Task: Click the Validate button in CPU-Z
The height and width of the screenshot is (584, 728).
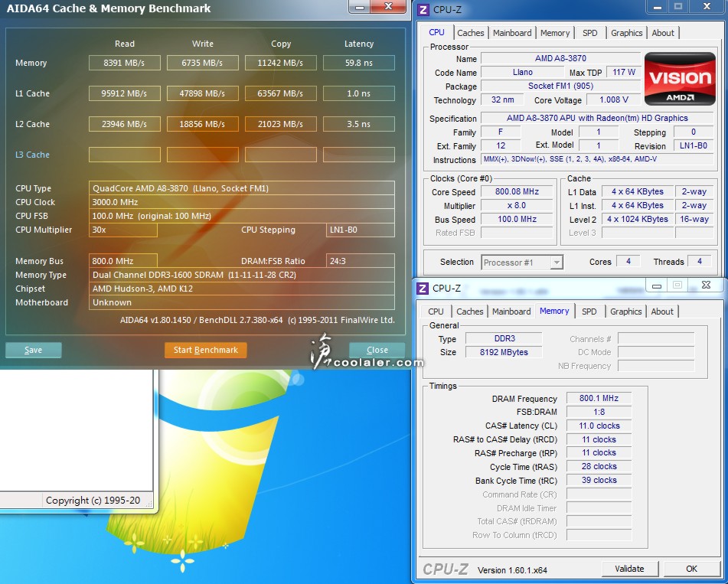Action: click(629, 569)
